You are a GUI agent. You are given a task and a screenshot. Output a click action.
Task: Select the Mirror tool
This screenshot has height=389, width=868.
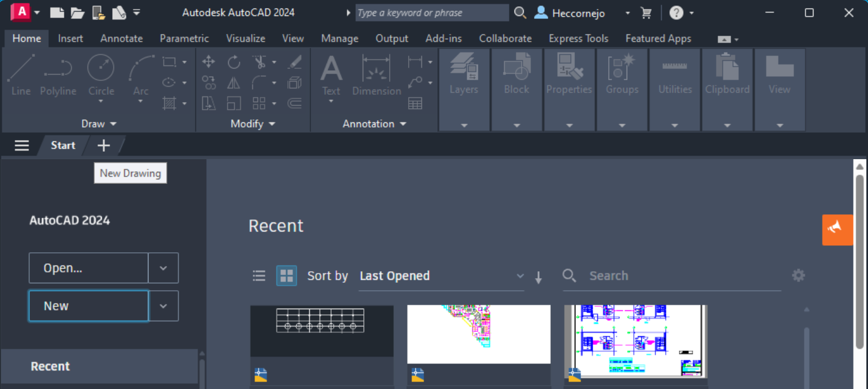(x=233, y=83)
